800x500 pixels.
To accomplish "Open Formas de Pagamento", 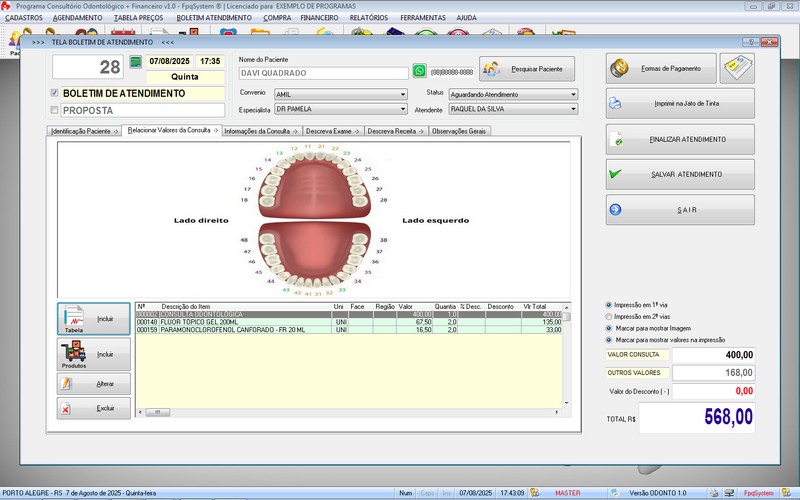I will tap(660, 69).
